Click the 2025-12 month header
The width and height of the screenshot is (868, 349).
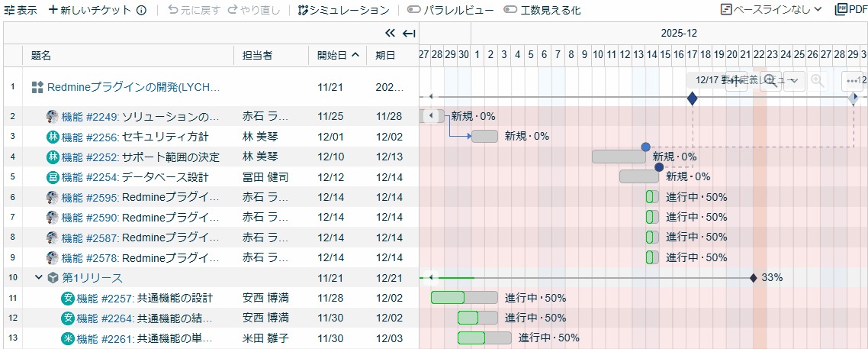(679, 34)
